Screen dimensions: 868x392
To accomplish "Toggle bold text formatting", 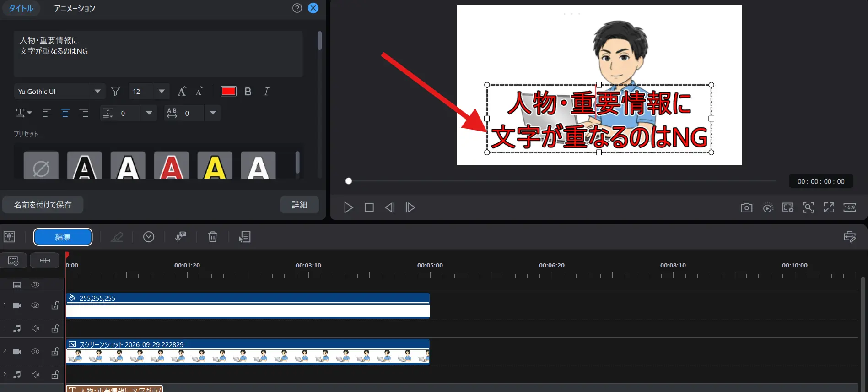I will click(x=248, y=92).
